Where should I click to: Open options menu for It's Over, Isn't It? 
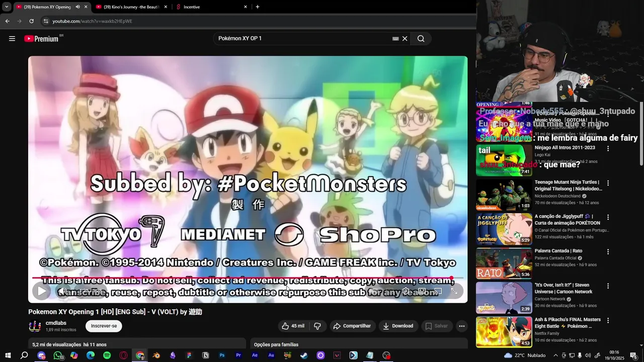(608, 286)
